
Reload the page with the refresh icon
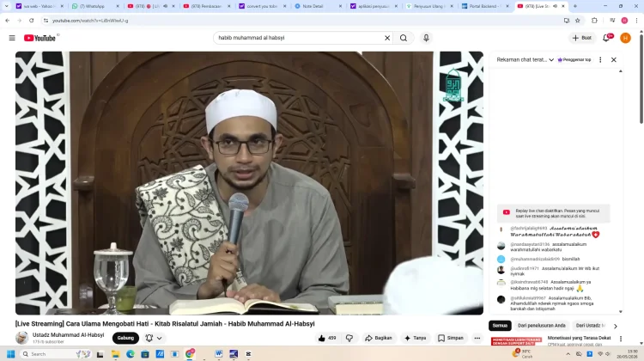[31, 20]
